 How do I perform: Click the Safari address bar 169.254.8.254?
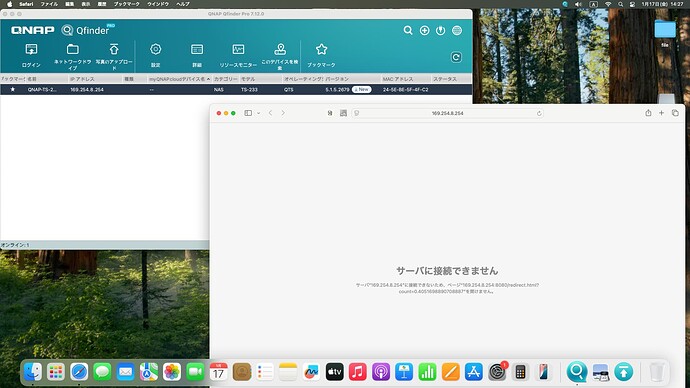tap(448, 113)
